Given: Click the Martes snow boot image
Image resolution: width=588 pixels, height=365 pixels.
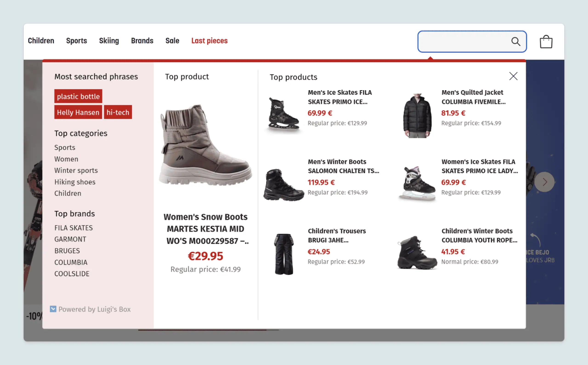Looking at the screenshot, I should [205, 145].
